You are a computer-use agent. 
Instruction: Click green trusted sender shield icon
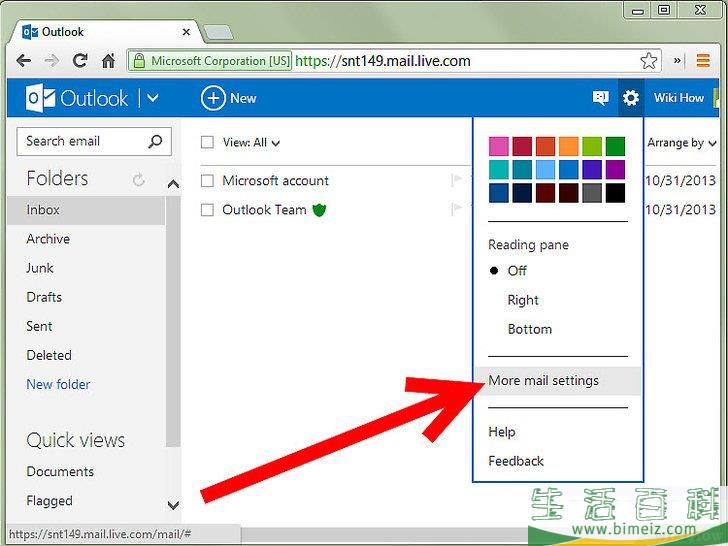point(319,210)
